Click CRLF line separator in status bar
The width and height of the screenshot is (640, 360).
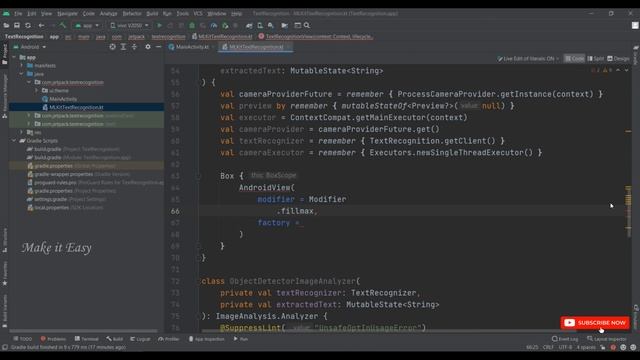click(x=548, y=347)
